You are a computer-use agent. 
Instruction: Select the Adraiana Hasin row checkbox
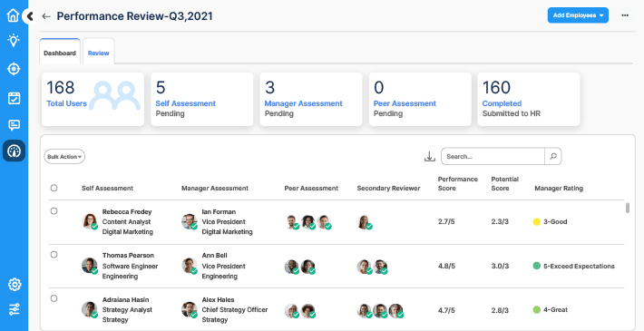pyautogui.click(x=54, y=298)
